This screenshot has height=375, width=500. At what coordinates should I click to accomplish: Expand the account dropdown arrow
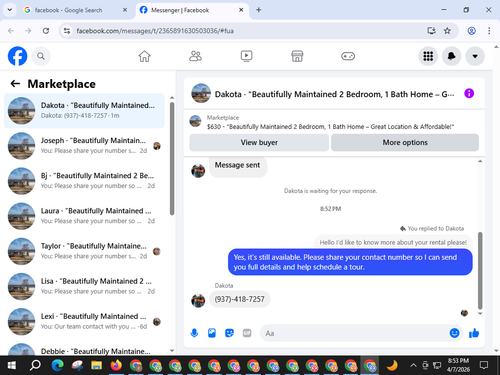475,56
